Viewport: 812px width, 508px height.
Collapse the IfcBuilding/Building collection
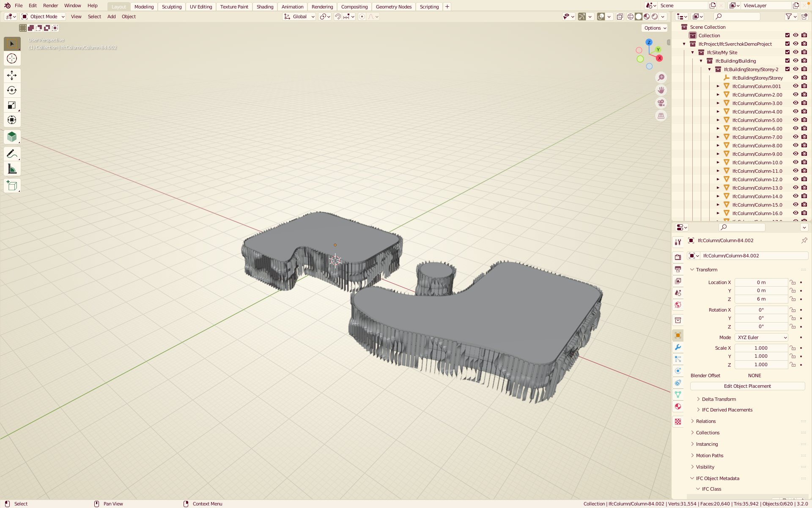click(x=701, y=61)
